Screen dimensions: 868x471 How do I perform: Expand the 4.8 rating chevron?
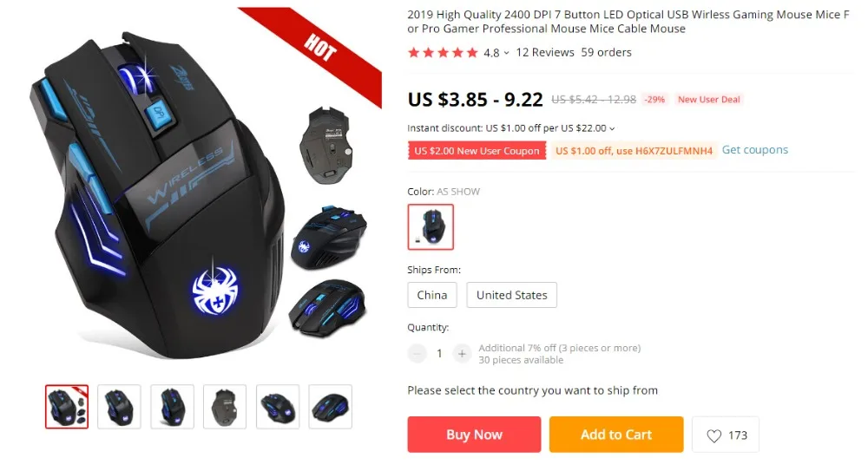pyautogui.click(x=507, y=53)
